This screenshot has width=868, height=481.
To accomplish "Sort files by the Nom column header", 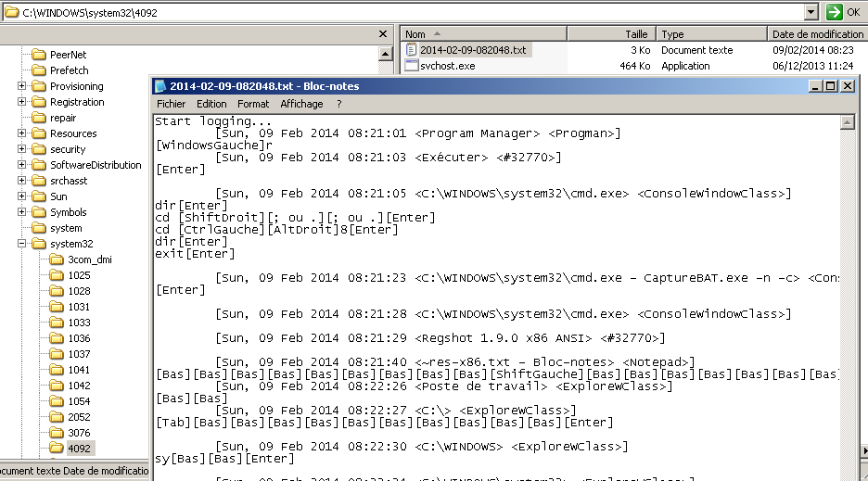I will point(482,33).
